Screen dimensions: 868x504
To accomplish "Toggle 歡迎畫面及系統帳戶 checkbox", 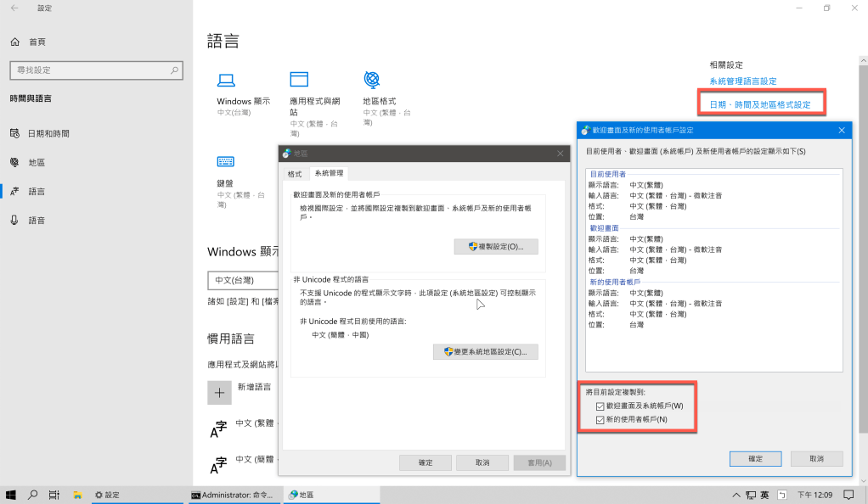I will [600, 406].
